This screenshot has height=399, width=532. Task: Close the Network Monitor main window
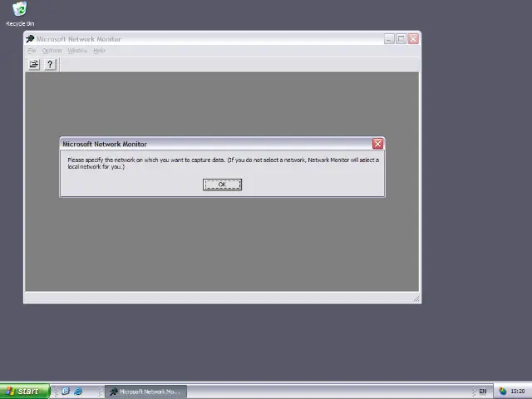[x=413, y=39]
